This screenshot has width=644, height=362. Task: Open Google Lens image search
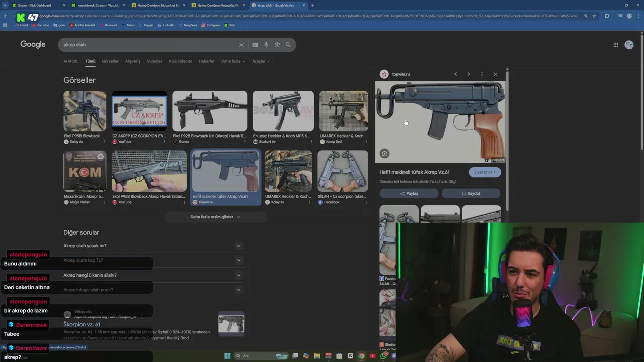click(x=277, y=45)
